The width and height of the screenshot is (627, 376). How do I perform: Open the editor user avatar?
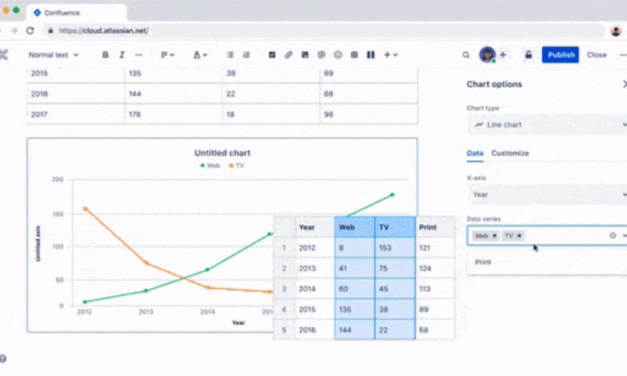pyautogui.click(x=487, y=54)
